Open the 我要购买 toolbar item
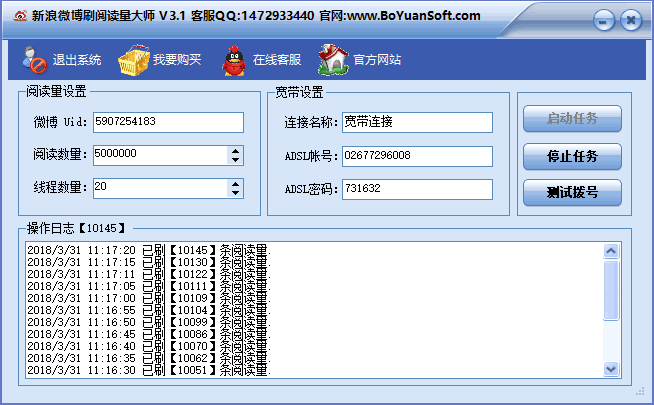 pos(177,60)
